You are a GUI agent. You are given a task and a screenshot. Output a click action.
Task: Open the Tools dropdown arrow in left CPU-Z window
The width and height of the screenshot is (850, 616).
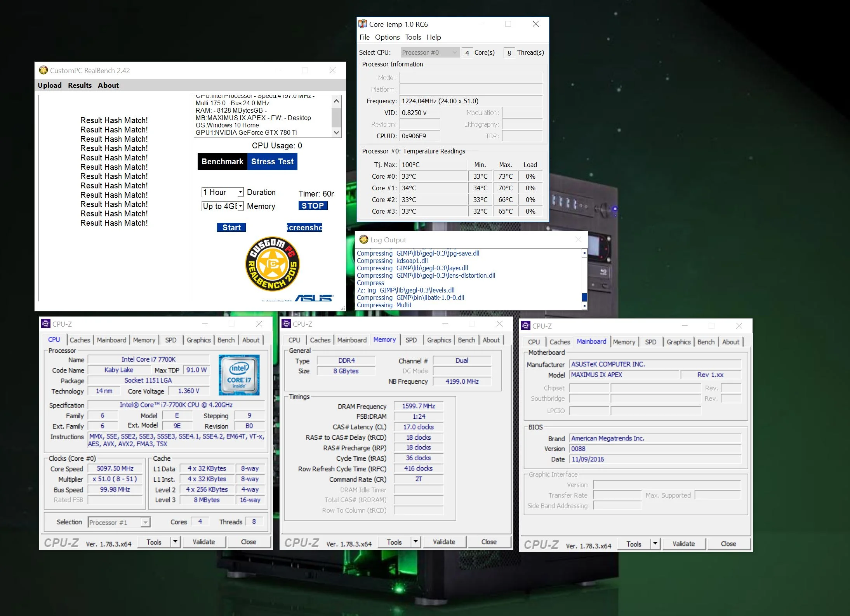(176, 542)
